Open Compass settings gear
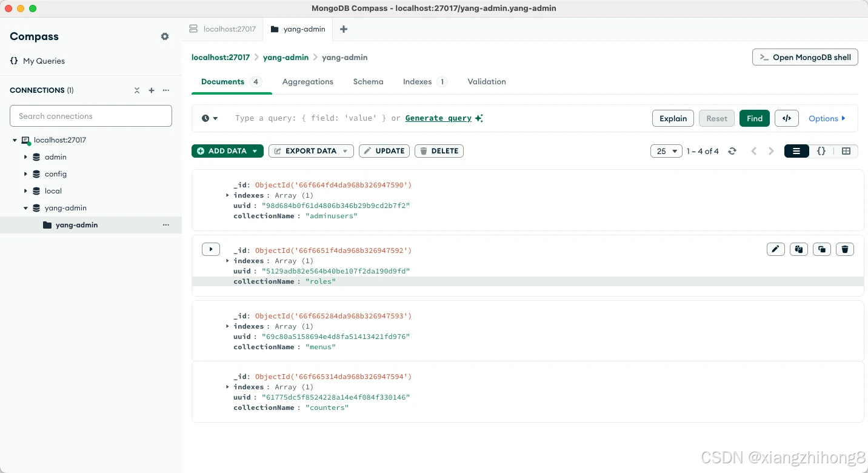The image size is (868, 473). [165, 36]
